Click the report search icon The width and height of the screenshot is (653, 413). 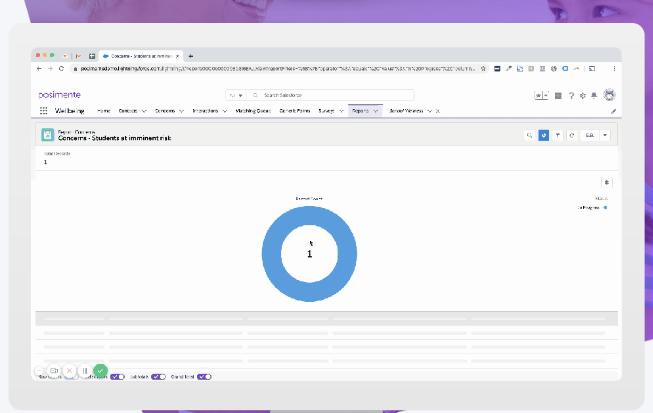tap(530, 134)
